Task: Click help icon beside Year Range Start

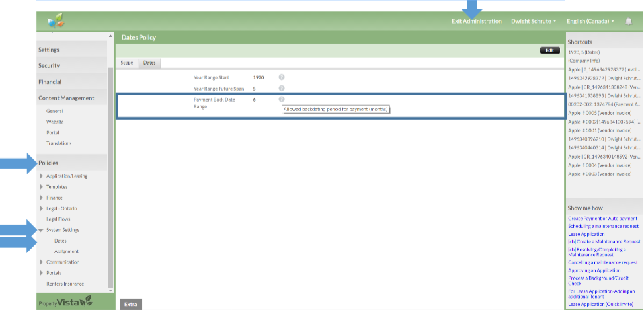Action: pos(282,77)
